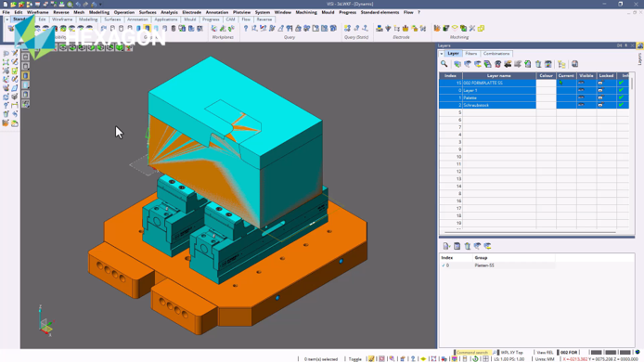Screen dimensions: 644x362
Task: Toggle lock on Palette layer
Action: [x=600, y=97]
